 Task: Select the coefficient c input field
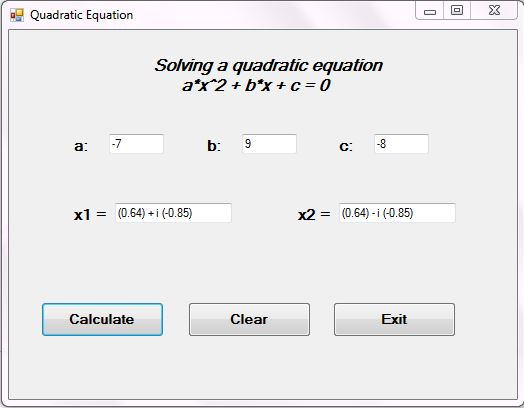point(401,144)
